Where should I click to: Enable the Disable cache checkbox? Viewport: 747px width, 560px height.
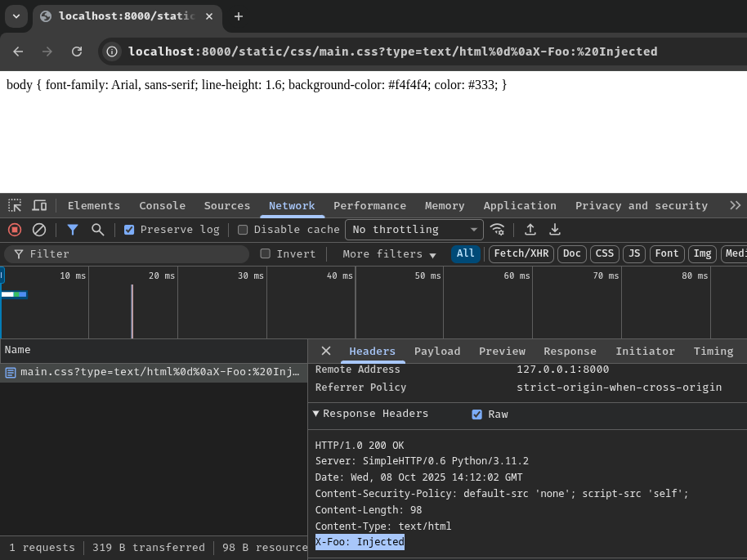tap(243, 230)
